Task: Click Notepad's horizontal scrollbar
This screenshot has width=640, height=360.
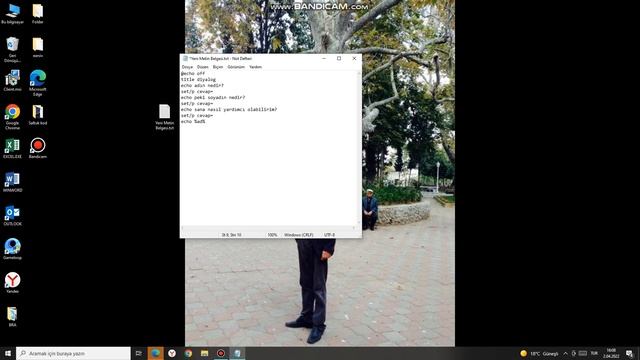Action: [269, 228]
